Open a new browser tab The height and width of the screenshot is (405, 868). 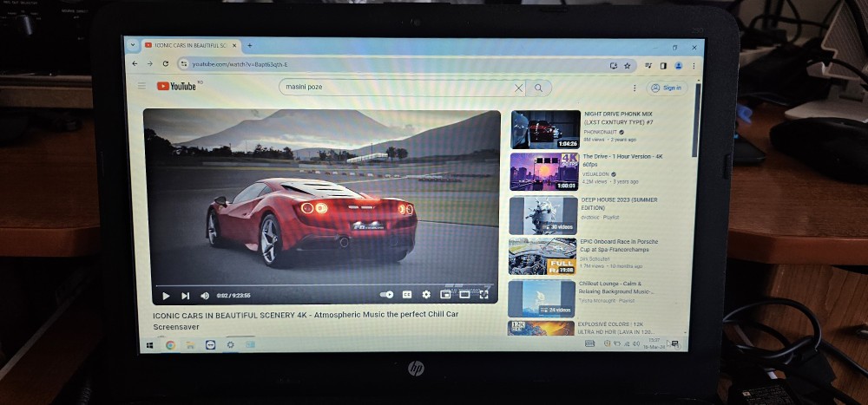(250, 45)
